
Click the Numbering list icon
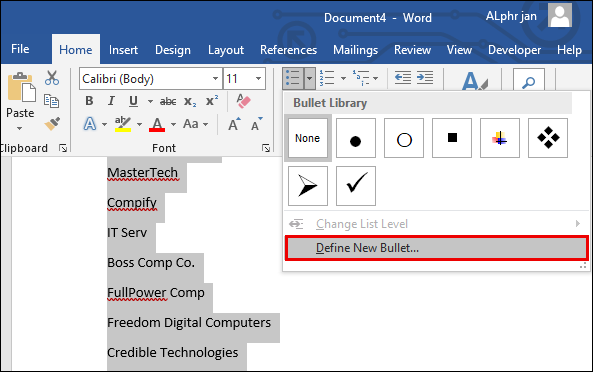(327, 78)
